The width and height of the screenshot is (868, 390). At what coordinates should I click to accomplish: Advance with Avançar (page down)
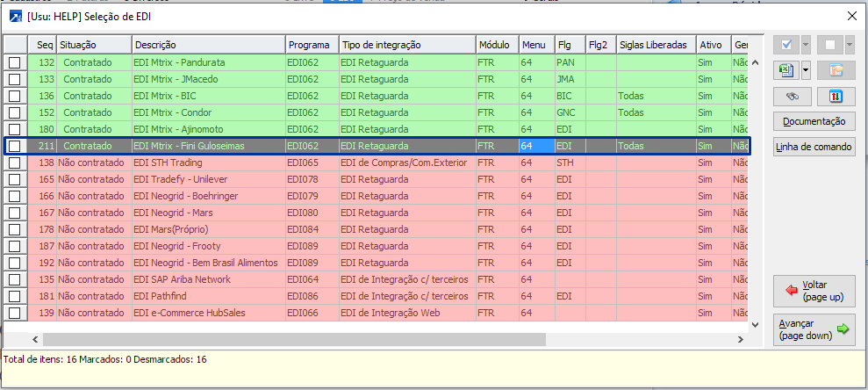tap(814, 329)
